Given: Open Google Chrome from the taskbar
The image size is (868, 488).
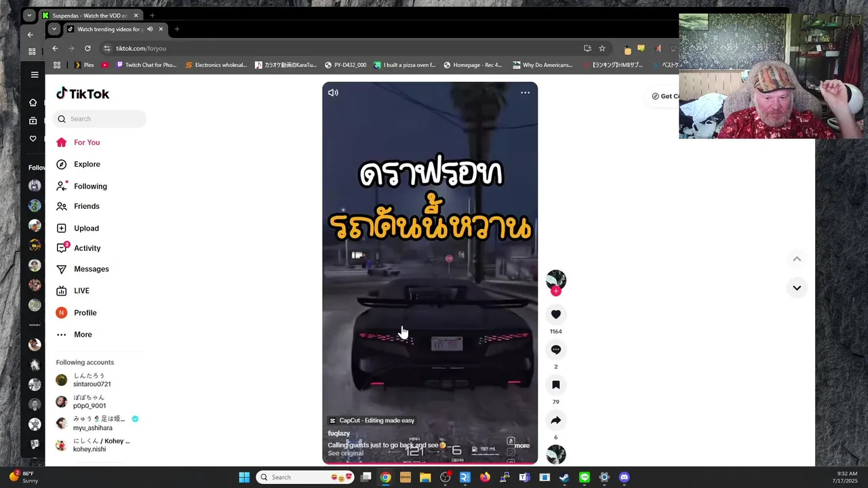Looking at the screenshot, I should click(x=385, y=477).
